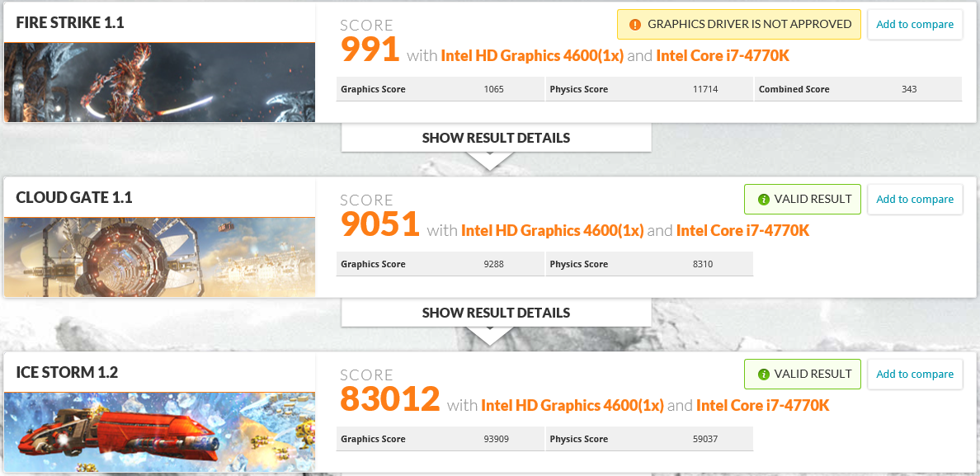Image resolution: width=980 pixels, height=476 pixels.
Task: Expand Fire Strike show result details
Action: pos(497,138)
